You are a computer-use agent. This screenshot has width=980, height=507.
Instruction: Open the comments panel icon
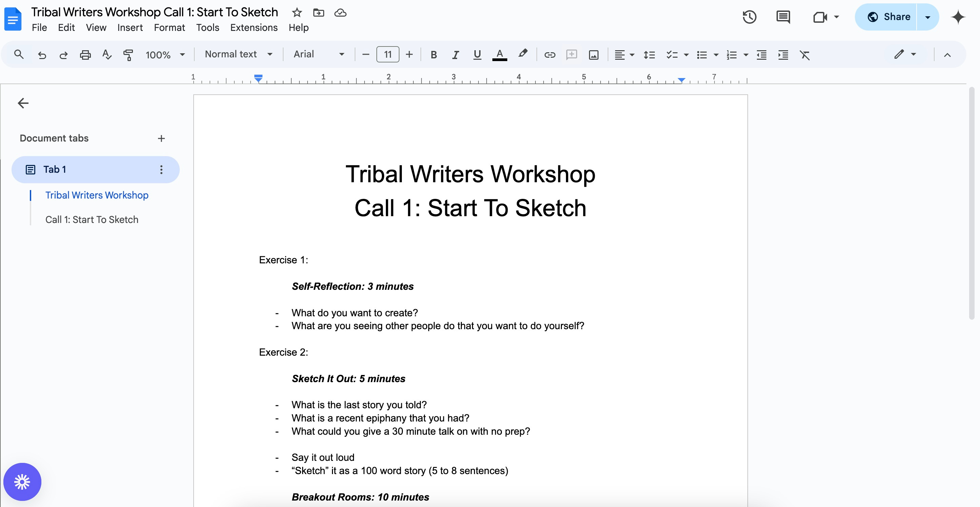[x=783, y=17]
